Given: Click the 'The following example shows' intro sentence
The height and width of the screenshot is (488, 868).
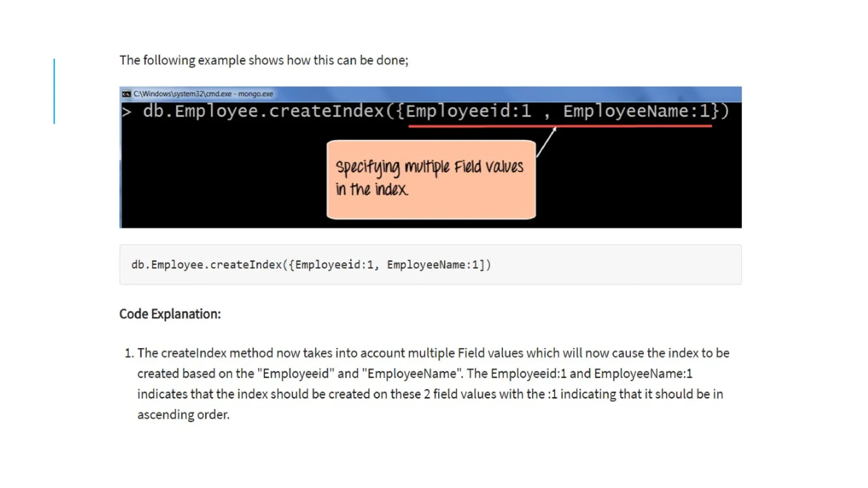Looking at the screenshot, I should (x=264, y=60).
